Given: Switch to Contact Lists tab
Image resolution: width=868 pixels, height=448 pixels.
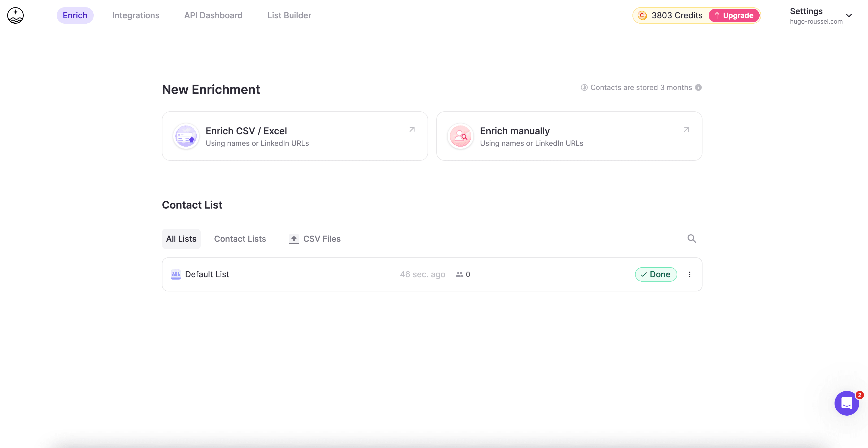Looking at the screenshot, I should 240,239.
